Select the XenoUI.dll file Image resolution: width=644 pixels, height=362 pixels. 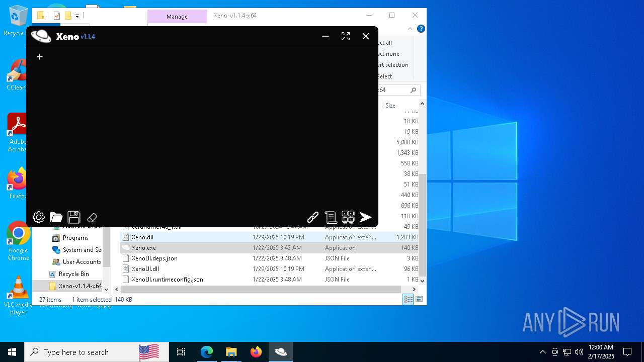pos(145,269)
